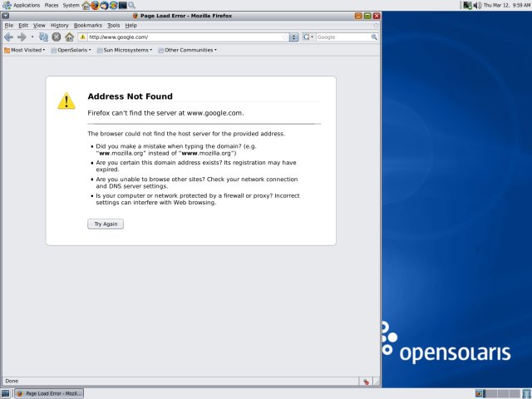Click the 'Address Not Found' heading

point(131,96)
